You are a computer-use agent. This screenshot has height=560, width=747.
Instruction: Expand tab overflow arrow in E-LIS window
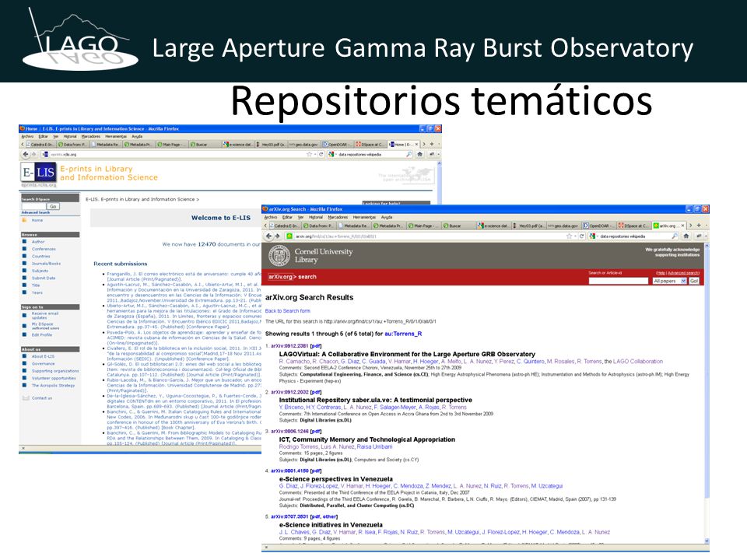(423, 144)
